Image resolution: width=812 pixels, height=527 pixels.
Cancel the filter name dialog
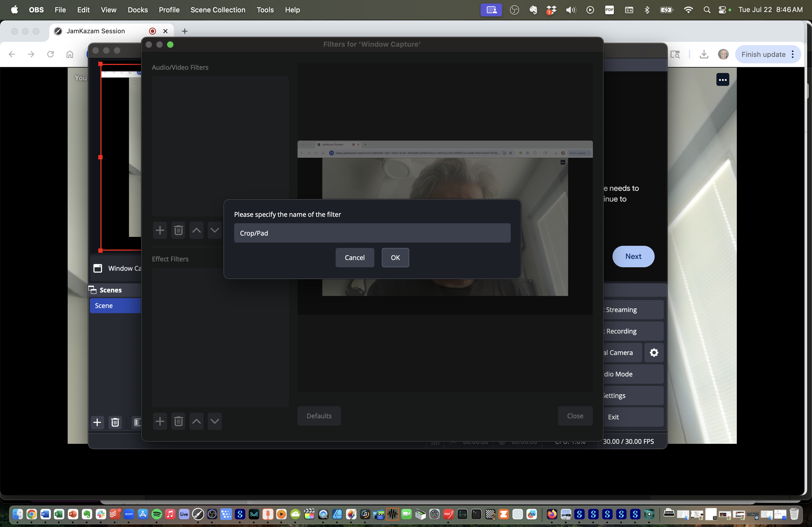[x=354, y=258]
